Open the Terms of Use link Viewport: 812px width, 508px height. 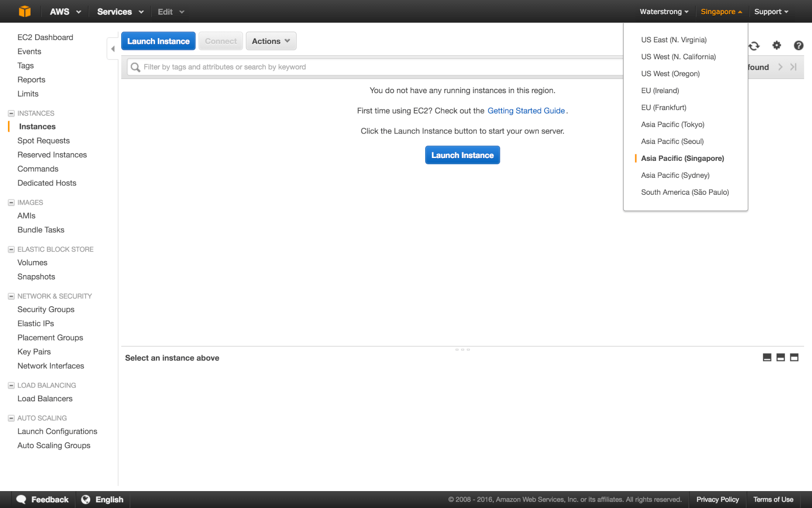(773, 500)
